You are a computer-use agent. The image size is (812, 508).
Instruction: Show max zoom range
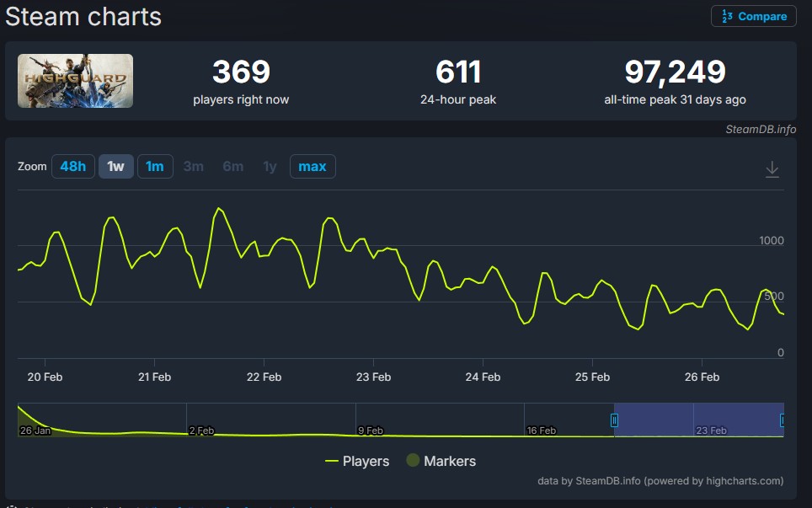[312, 166]
